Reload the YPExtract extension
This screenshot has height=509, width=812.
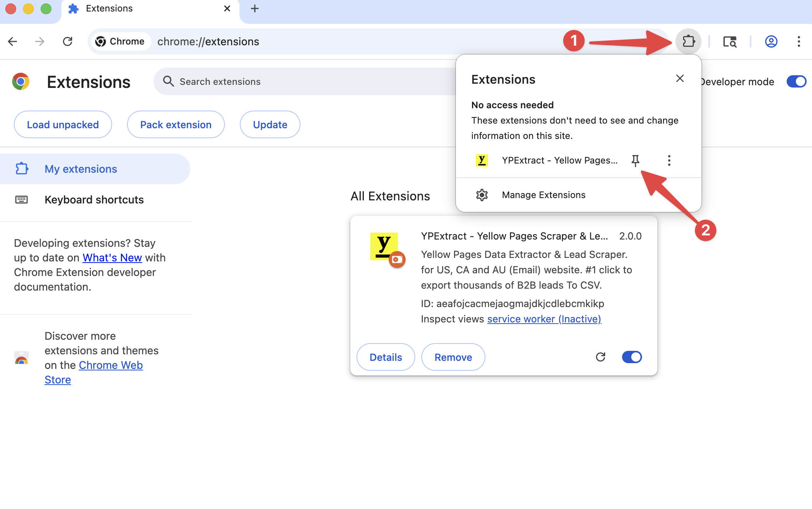601,357
